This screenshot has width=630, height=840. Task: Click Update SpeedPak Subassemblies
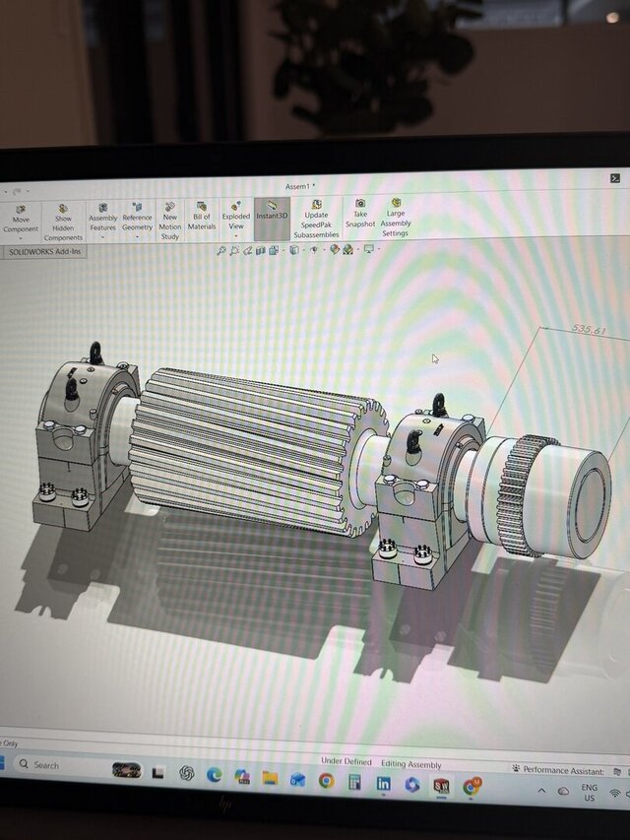coord(316,219)
